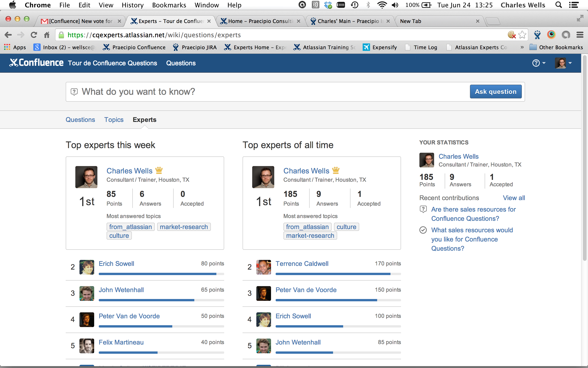Open the user profile dropdown in header
588x368 pixels.
pyautogui.click(x=563, y=63)
